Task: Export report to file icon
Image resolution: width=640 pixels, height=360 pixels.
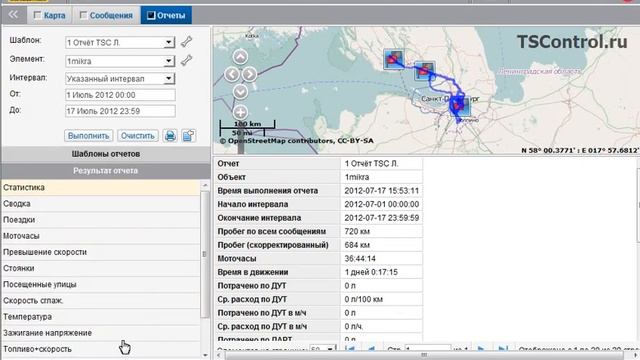Action: 188,136
